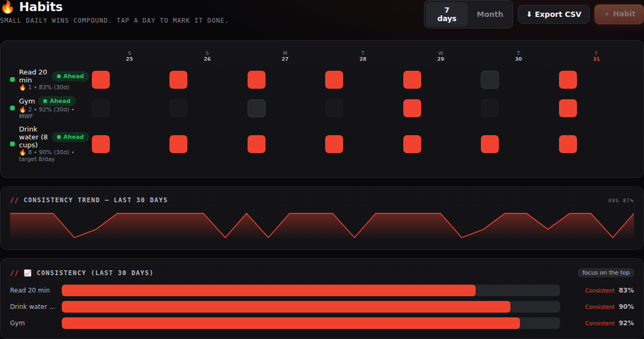644x339 pixels.
Task: Click the 'focus on the top' tag
Action: point(606,272)
